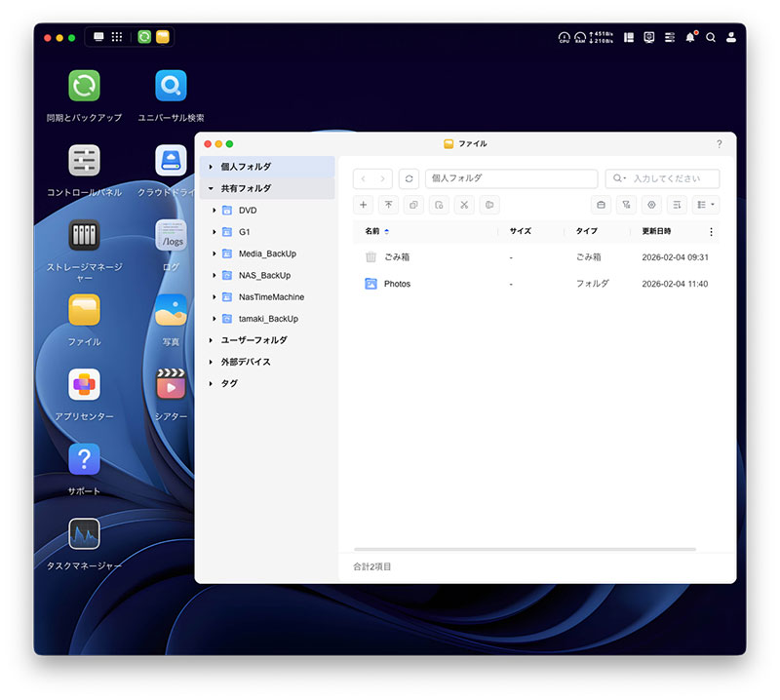Collapse the 共有フォルダ section
This screenshot has width=780, height=700.
pyautogui.click(x=211, y=189)
